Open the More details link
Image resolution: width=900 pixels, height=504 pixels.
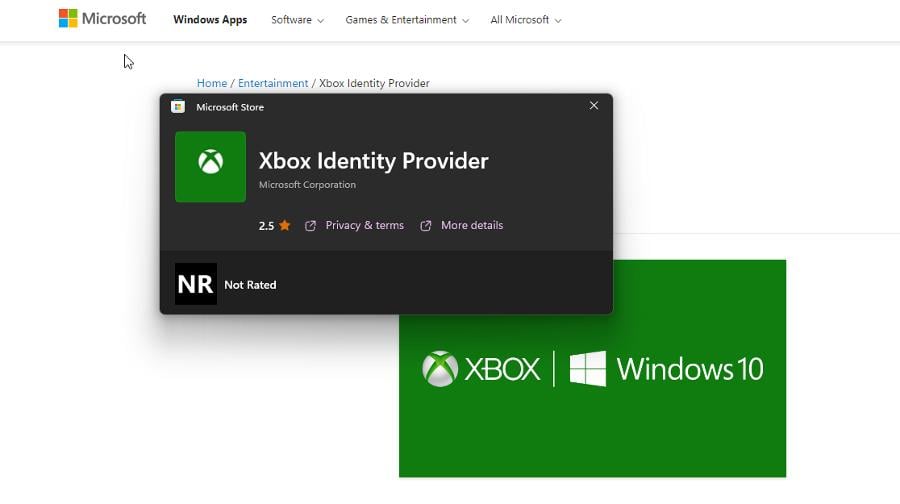472,226
